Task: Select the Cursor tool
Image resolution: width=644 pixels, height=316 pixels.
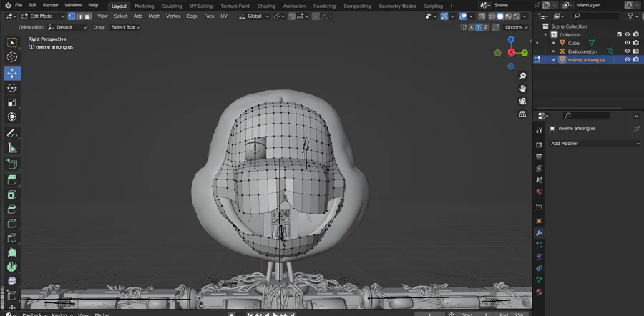Action: click(12, 57)
